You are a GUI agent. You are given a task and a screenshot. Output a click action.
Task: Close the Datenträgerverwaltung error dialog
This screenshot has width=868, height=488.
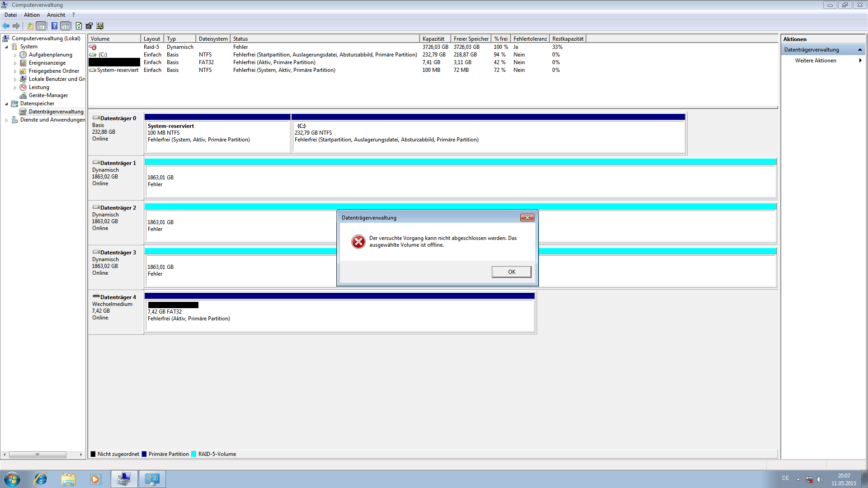click(527, 218)
